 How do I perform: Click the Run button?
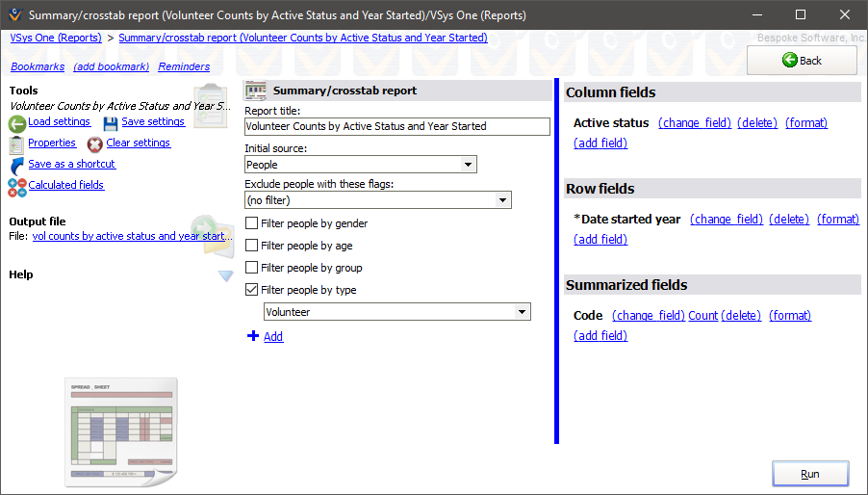pyautogui.click(x=810, y=474)
